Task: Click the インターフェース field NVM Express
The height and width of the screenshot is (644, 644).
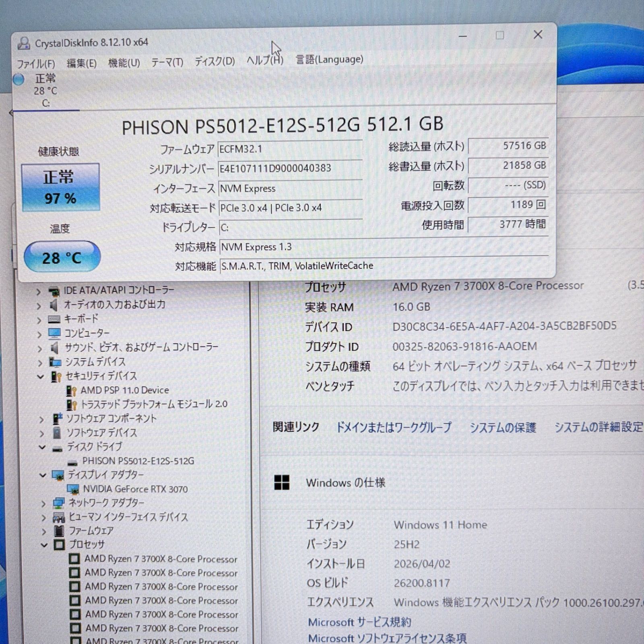Action: click(290, 188)
